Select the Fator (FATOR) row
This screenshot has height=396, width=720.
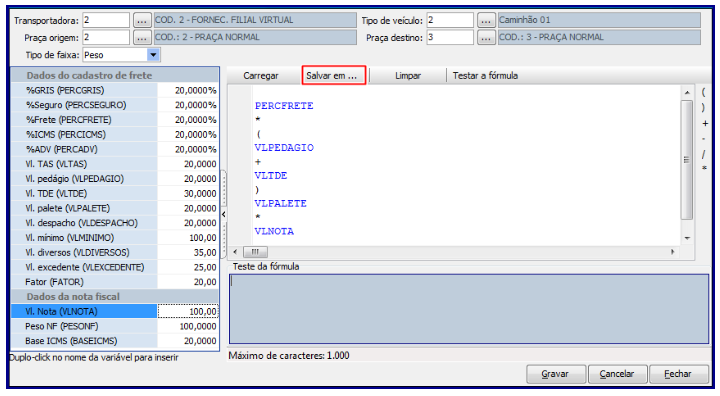point(115,282)
